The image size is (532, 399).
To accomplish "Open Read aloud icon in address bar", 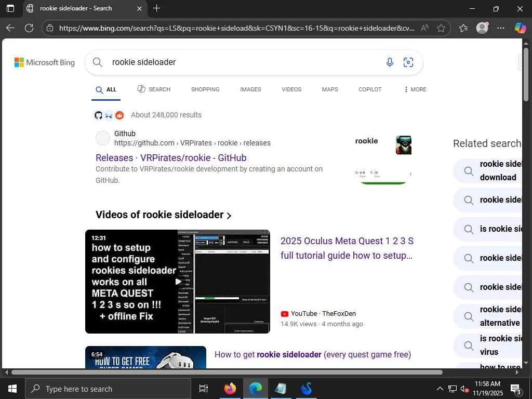I will 424,28.
